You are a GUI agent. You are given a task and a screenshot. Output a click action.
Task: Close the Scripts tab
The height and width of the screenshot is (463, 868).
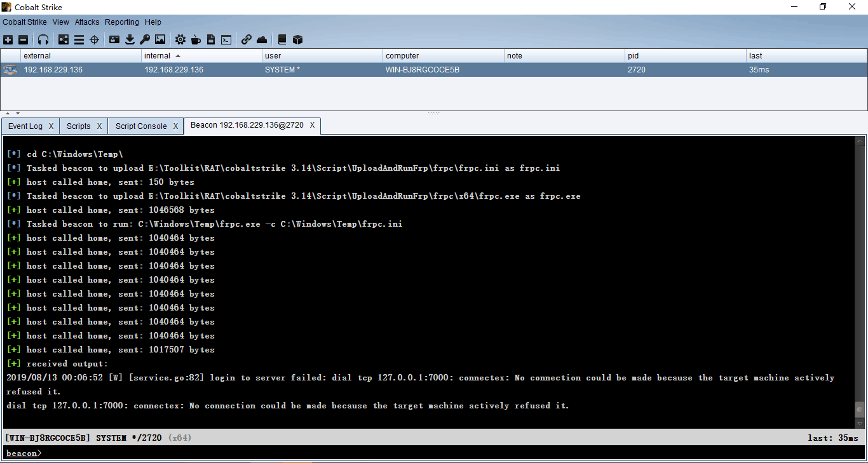[99, 126]
